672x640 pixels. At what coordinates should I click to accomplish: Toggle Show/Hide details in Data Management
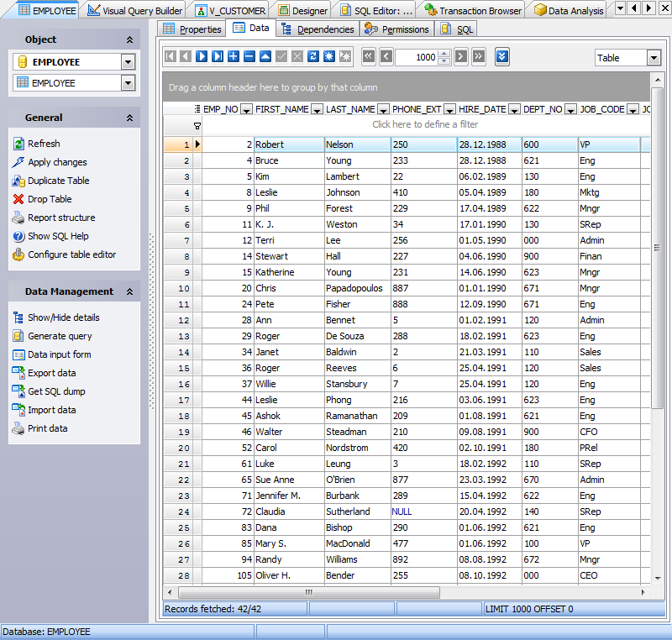click(x=18, y=317)
